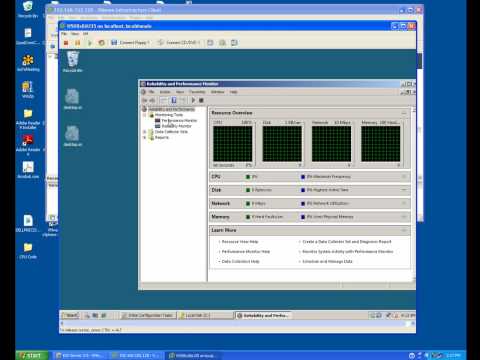This screenshot has height=360, width=480.
Task: Click the orange Suspend button in VM console toolbar
Action: coord(77,43)
